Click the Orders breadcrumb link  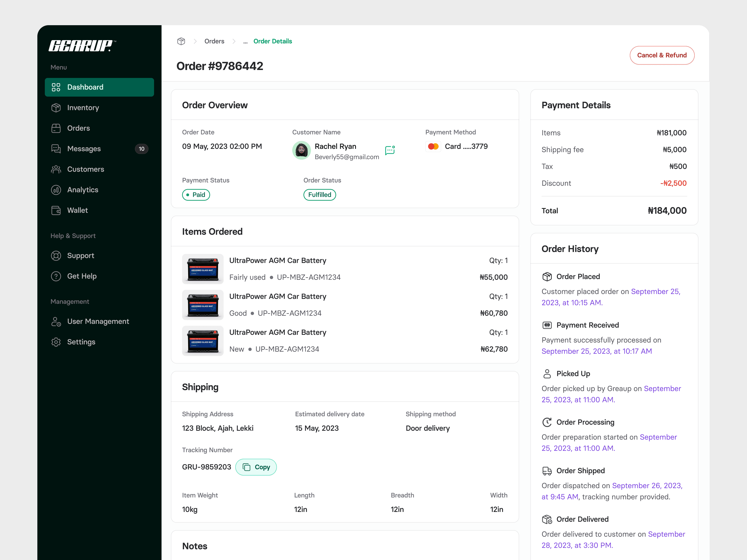pyautogui.click(x=214, y=41)
